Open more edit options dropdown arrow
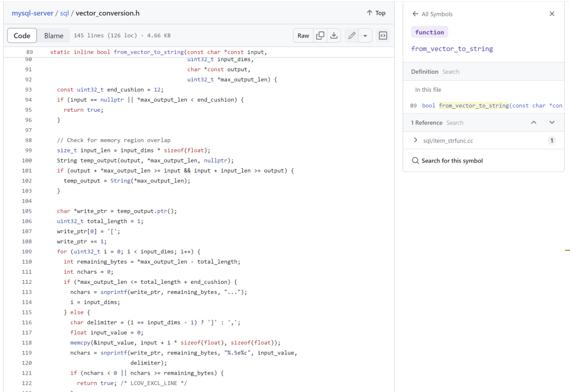 365,35
